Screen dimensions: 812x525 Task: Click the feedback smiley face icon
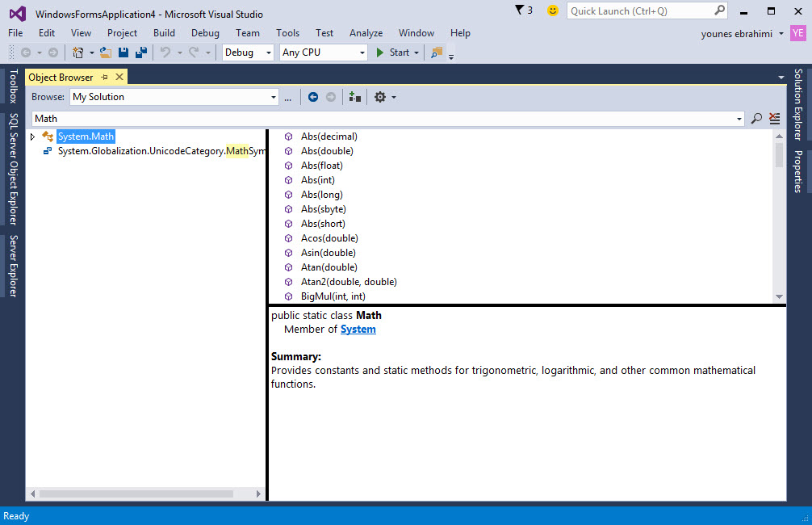pos(552,10)
